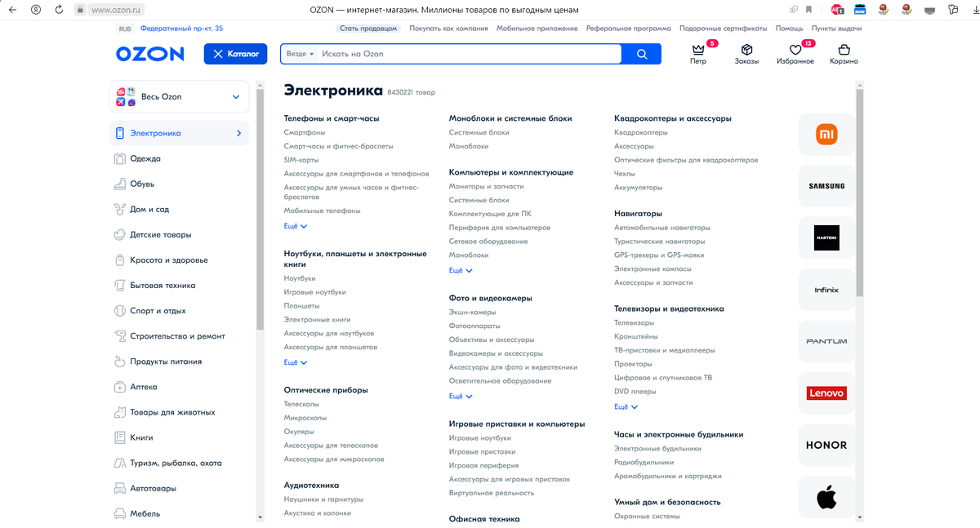The width and height of the screenshot is (980, 528).
Task: Open Мобильное приложение link
Action: (537, 29)
